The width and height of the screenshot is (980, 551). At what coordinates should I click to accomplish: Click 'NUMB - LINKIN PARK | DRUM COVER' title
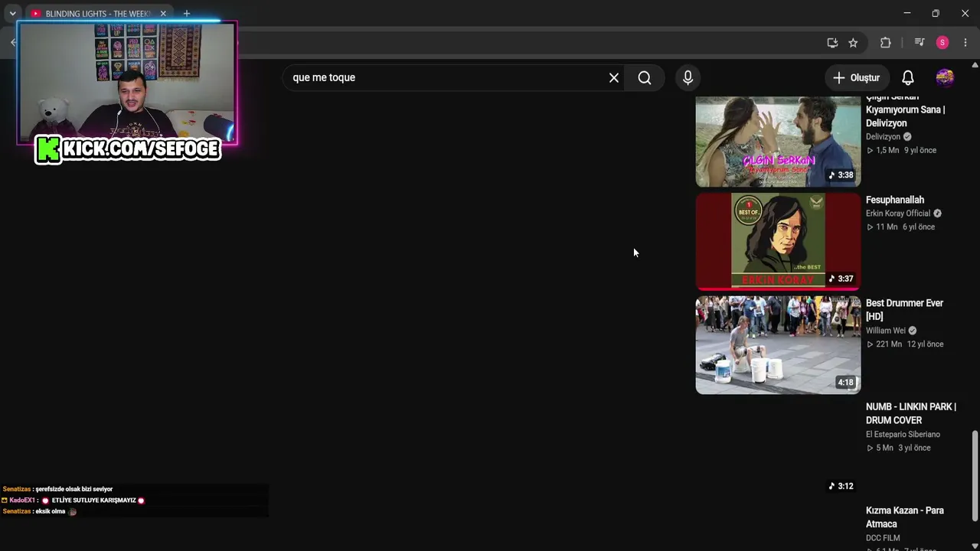click(911, 413)
